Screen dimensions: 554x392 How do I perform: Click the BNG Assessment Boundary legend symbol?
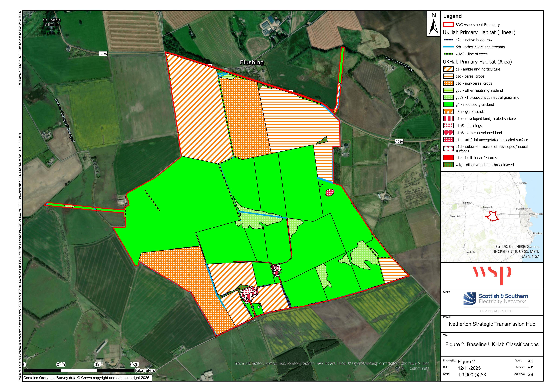coord(448,25)
